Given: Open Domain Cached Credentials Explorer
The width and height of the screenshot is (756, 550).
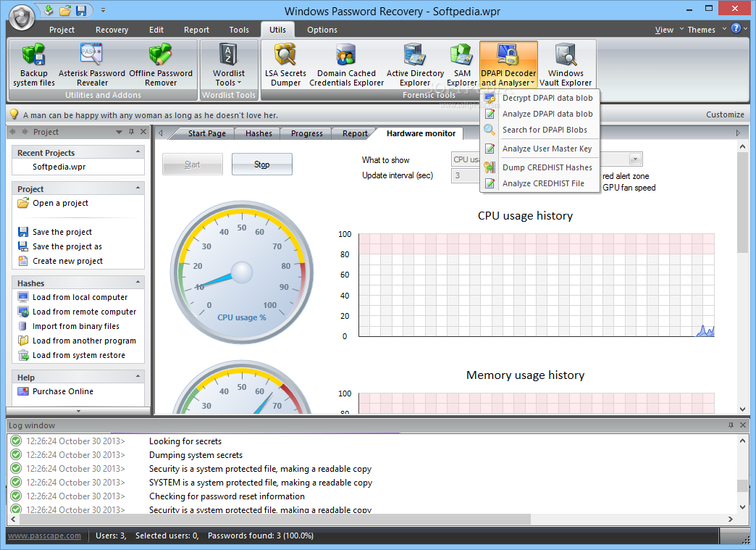Looking at the screenshot, I should (346, 64).
